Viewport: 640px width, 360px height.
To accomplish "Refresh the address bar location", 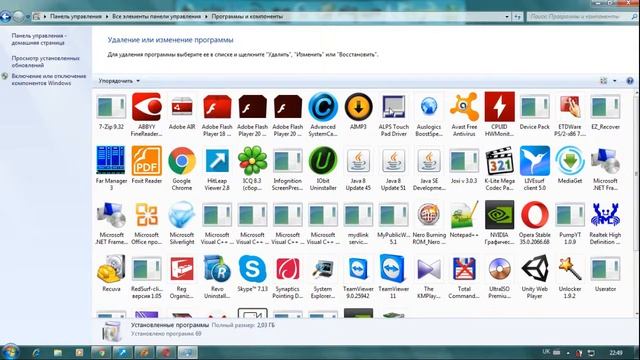I will [517, 17].
